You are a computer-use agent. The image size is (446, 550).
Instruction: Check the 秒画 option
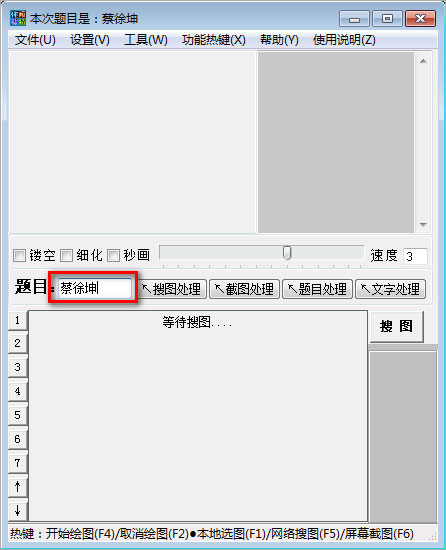click(113, 255)
